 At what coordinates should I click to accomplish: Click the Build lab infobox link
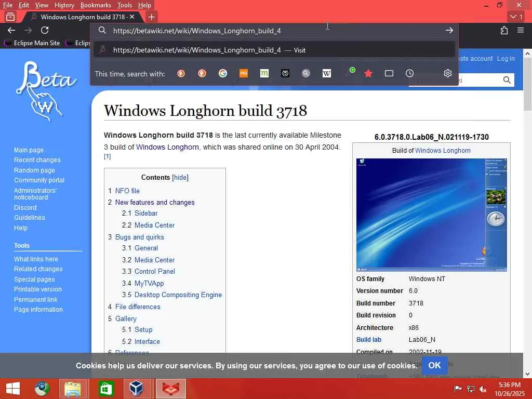[x=368, y=340]
